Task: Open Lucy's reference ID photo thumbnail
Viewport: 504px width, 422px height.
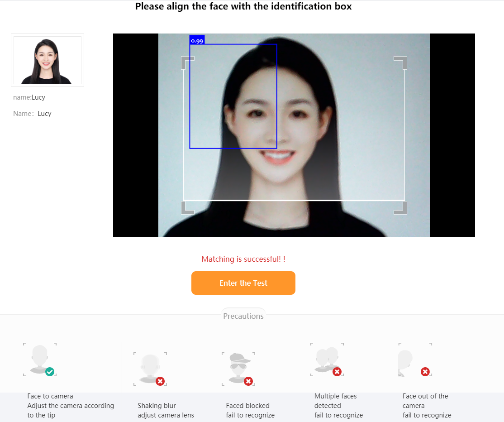Action: [x=48, y=60]
